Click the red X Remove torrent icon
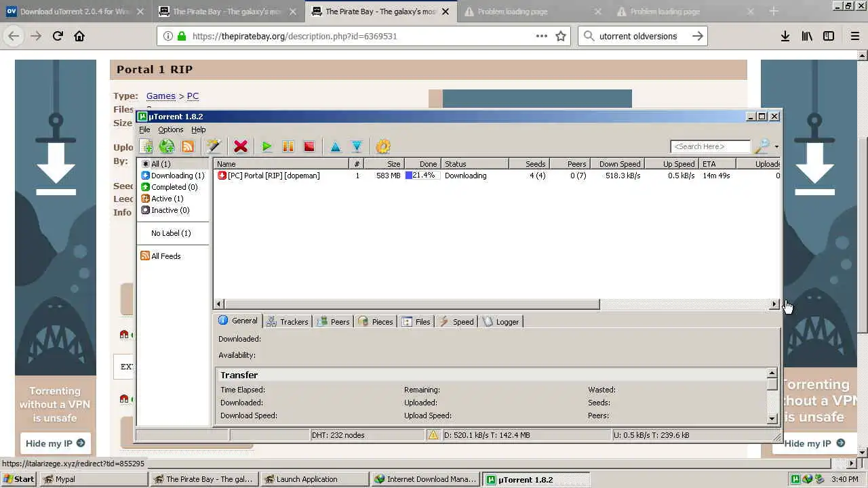This screenshot has height=488, width=868. [240, 146]
